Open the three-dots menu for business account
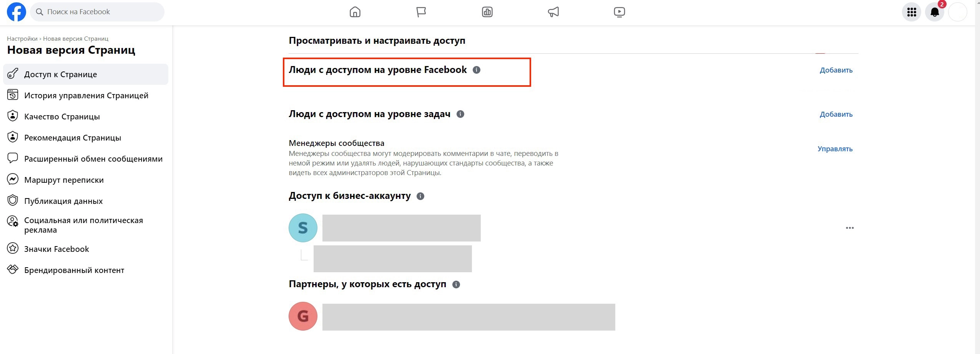 point(850,228)
